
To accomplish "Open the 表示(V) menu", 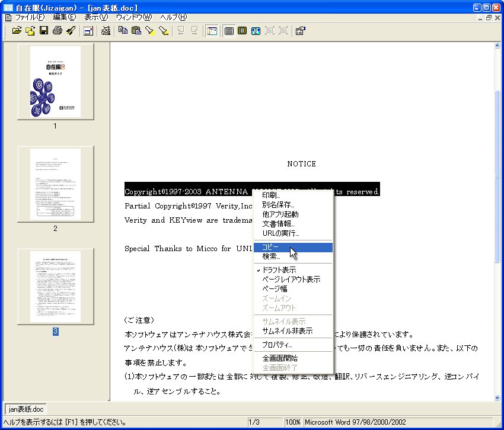I will (x=96, y=17).
